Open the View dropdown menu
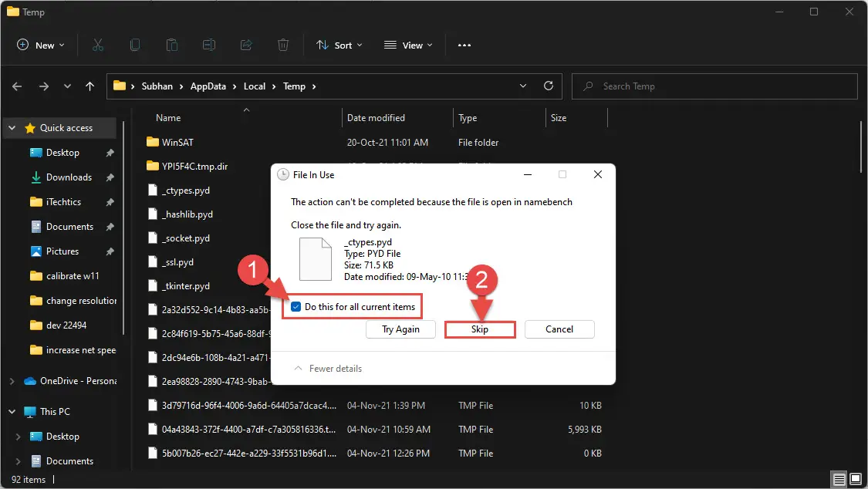The image size is (868, 489). coord(408,46)
